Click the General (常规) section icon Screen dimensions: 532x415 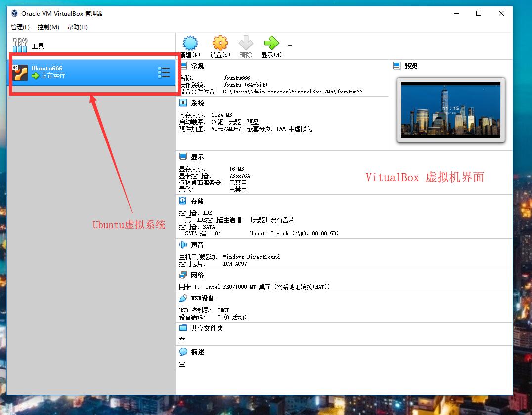[x=183, y=65]
